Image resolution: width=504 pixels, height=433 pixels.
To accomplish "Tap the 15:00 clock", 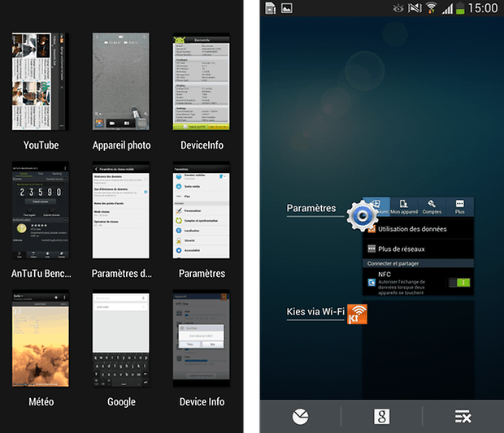I will (x=483, y=8).
